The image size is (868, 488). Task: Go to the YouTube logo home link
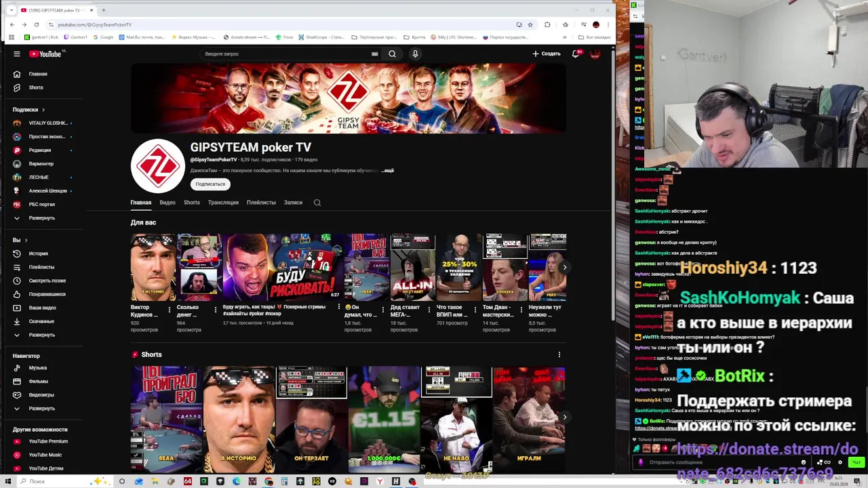point(45,54)
